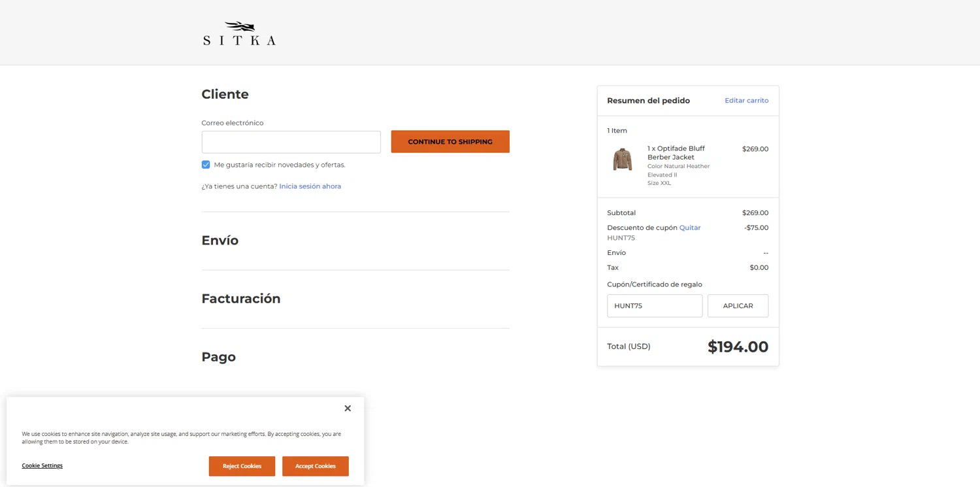This screenshot has height=487, width=980.
Task: Click the Total price $194.00
Action: pos(738,347)
